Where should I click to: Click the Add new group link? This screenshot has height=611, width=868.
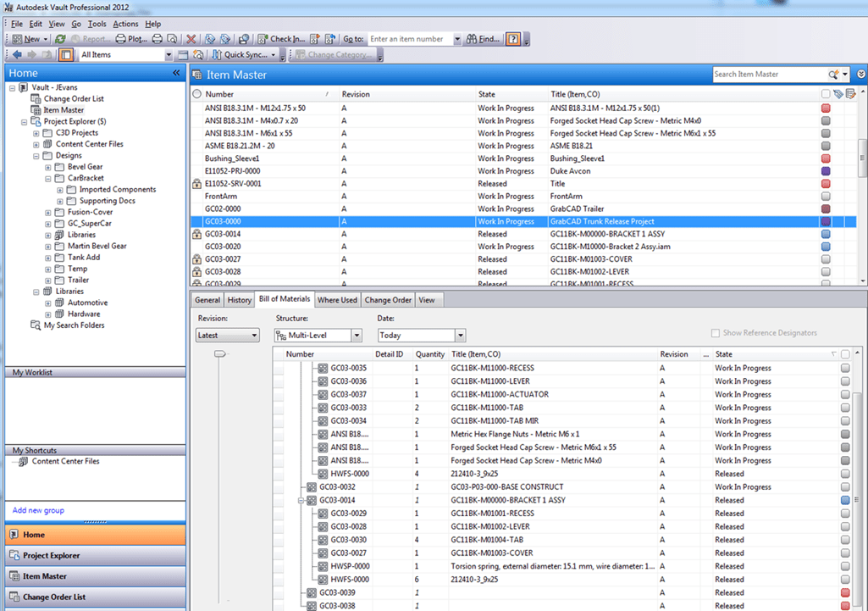point(38,510)
